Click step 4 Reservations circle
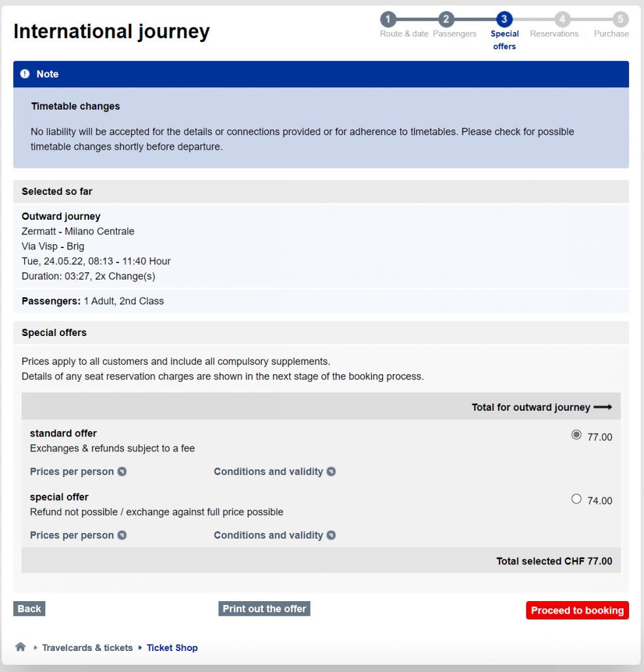The width and height of the screenshot is (644, 672). pyautogui.click(x=562, y=19)
